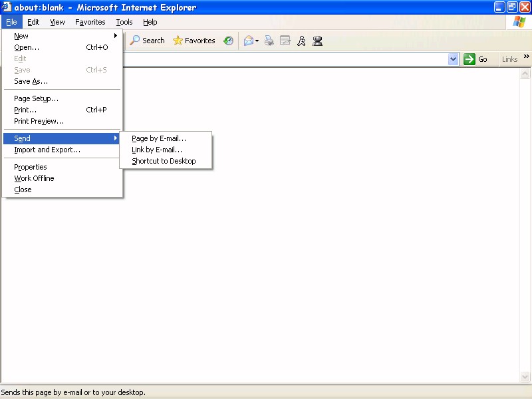Close the Internet Explorer window

525,7
